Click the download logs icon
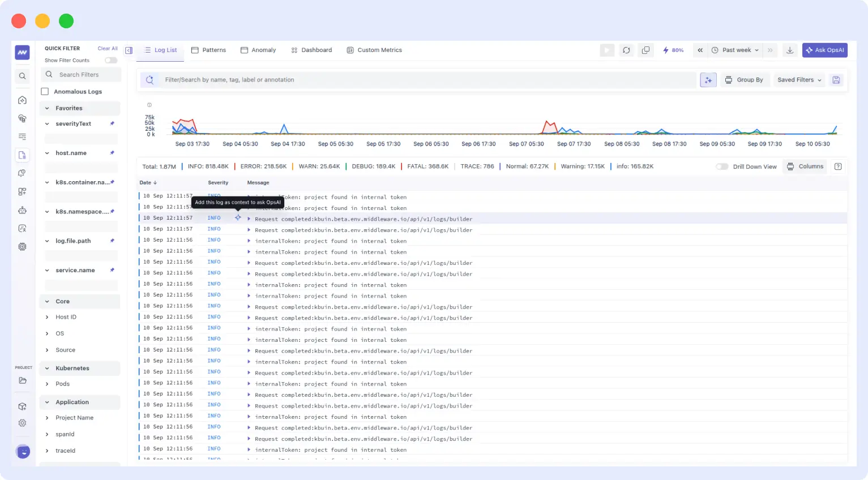Image resolution: width=868 pixels, height=480 pixels. pyautogui.click(x=790, y=50)
